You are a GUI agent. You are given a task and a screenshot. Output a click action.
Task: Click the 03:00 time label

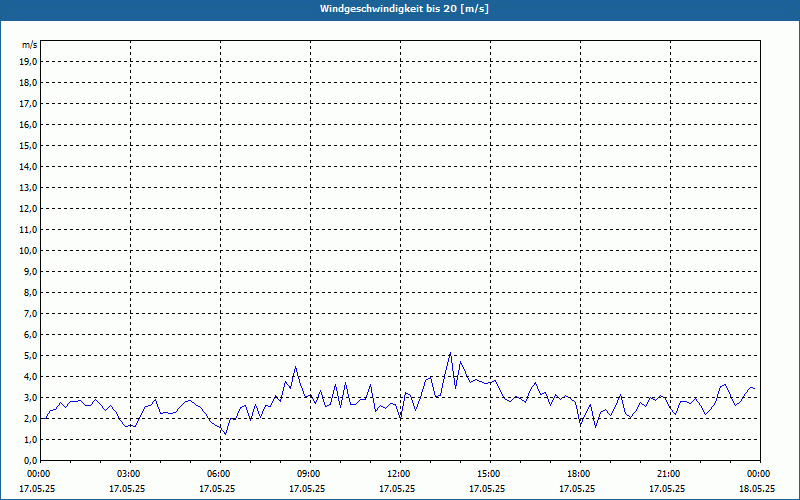point(130,474)
